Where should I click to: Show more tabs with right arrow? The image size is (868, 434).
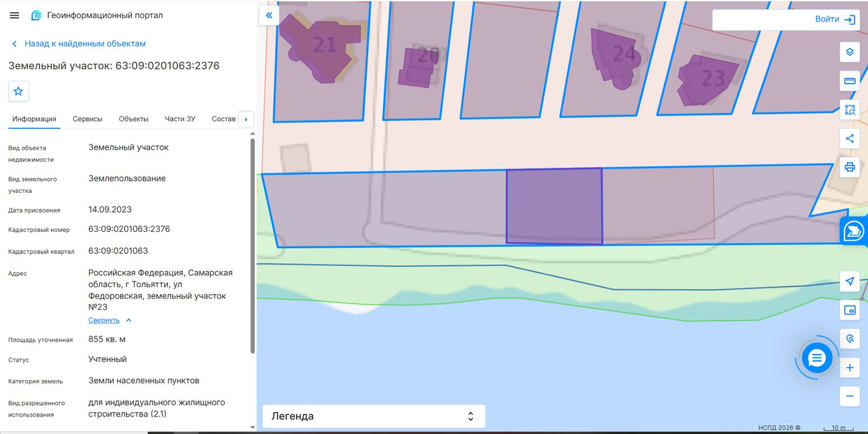(x=246, y=119)
